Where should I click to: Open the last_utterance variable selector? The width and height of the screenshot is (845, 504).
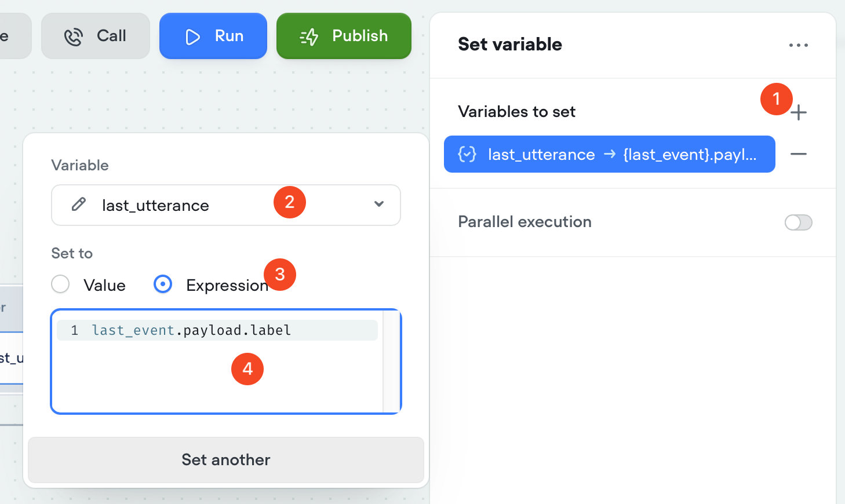tap(174, 205)
